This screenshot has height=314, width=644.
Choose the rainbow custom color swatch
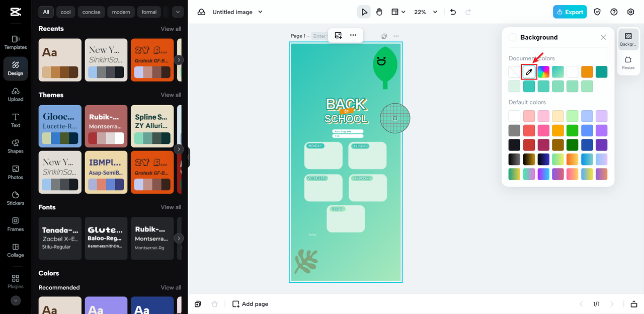point(543,72)
